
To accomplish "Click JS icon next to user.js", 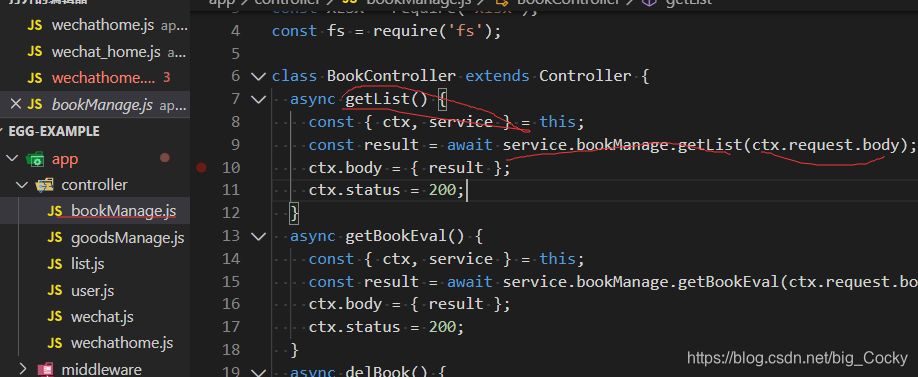I will click(54, 290).
